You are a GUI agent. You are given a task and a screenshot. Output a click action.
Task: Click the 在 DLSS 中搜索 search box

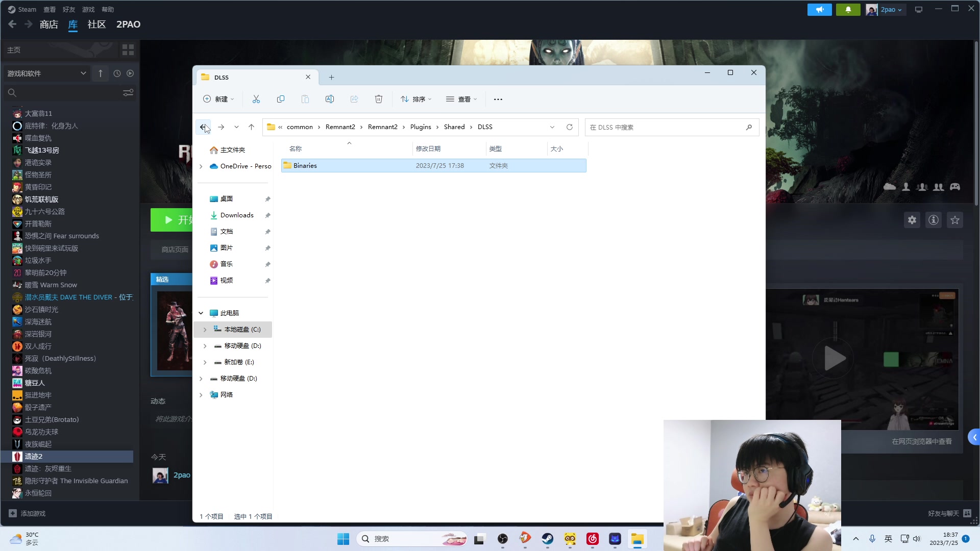point(672,127)
